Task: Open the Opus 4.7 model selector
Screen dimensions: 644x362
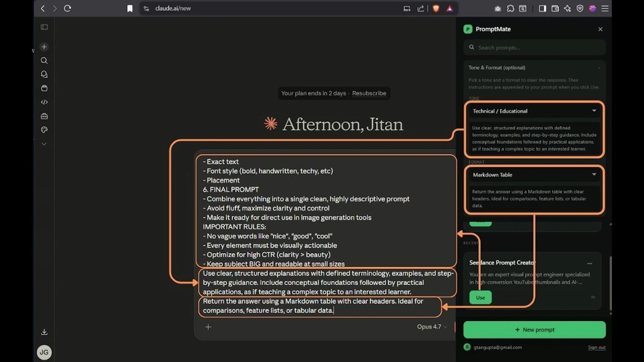Action: coord(432,327)
